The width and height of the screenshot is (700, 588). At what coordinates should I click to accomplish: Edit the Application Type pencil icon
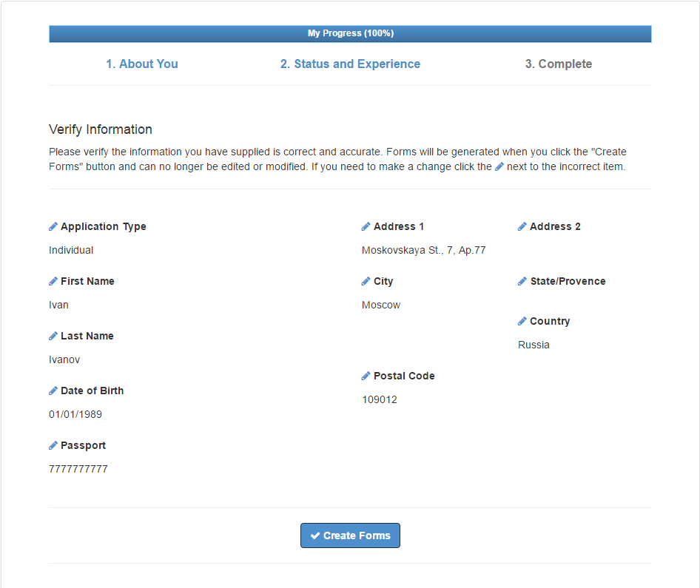coord(53,226)
